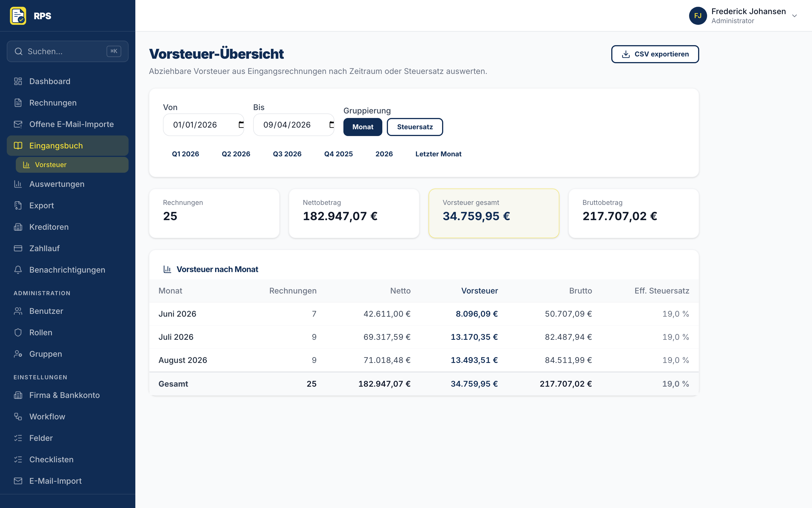Click the Gruppen user-gear icon
Viewport: 812px width, 508px height.
click(x=18, y=354)
